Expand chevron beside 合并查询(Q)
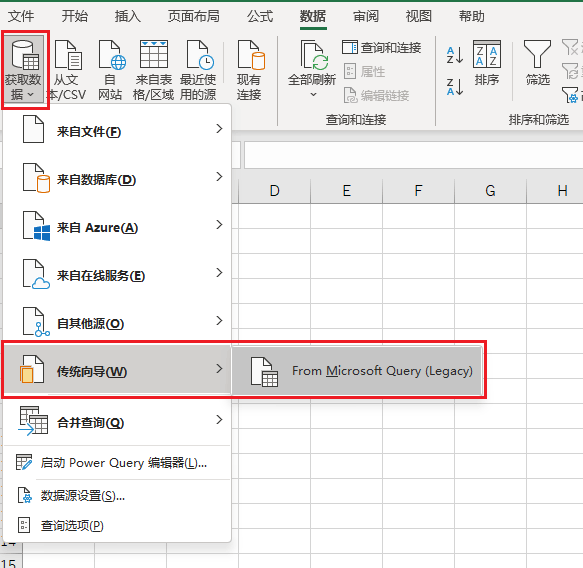Screen dimensions: 583x568 (x=219, y=420)
